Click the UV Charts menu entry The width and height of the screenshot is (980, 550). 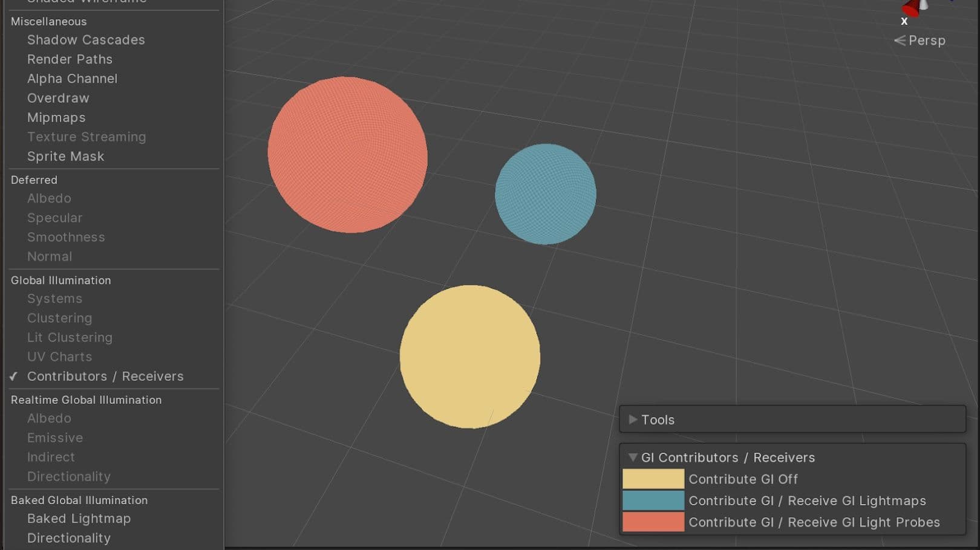tap(59, 357)
